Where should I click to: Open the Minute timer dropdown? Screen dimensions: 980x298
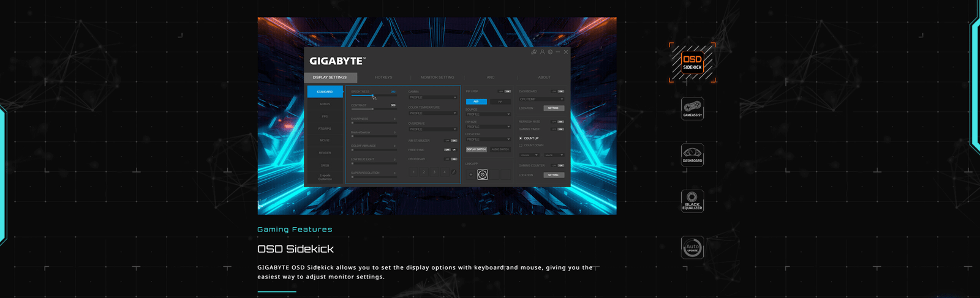[x=554, y=155]
